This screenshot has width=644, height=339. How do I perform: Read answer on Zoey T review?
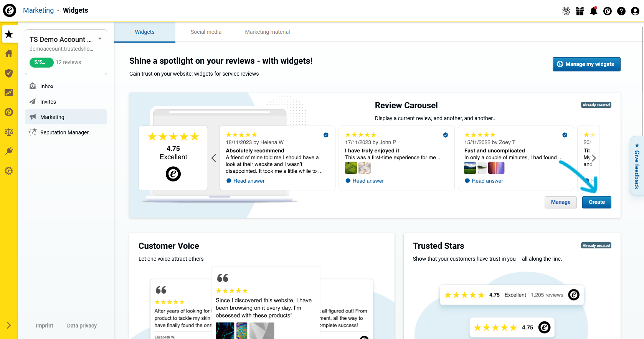point(484,181)
